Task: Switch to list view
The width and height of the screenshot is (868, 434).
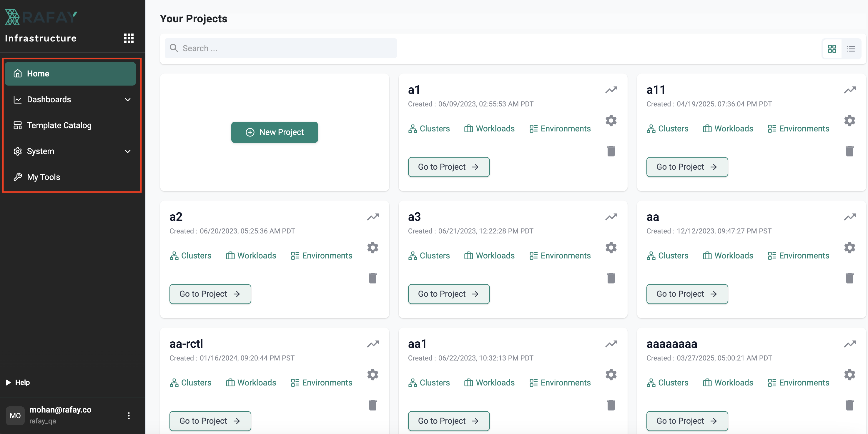Action: click(851, 49)
